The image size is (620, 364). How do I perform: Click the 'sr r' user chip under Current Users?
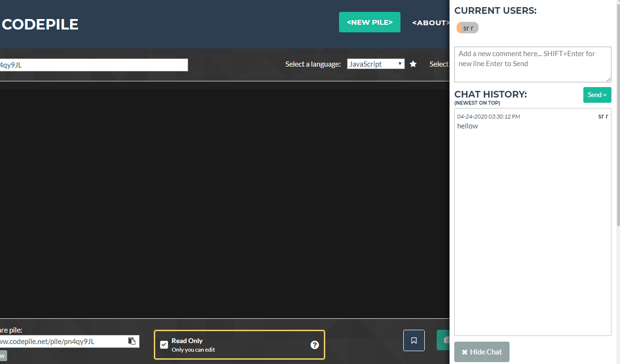(x=468, y=28)
